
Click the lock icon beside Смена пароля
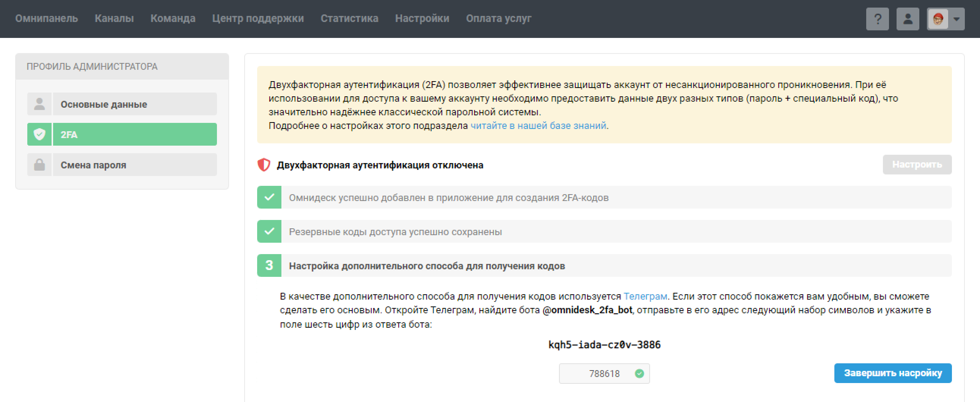point(39,165)
